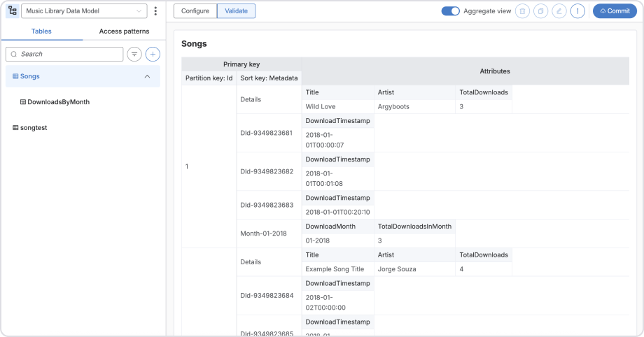Switch to the Tables tab

(41, 31)
